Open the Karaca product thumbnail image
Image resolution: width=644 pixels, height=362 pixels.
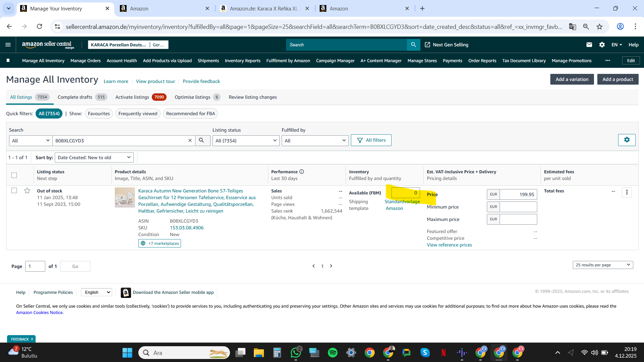125,197
